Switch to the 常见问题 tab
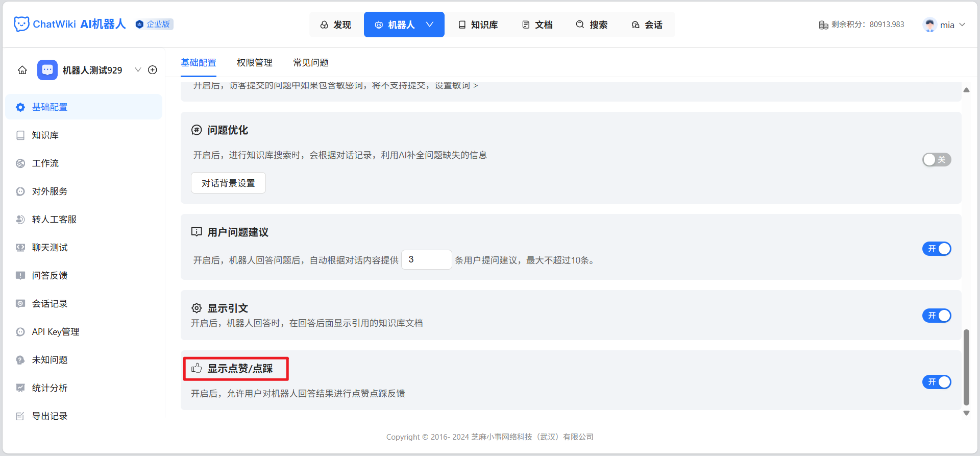Screen dimensions: 980x456 (311, 63)
